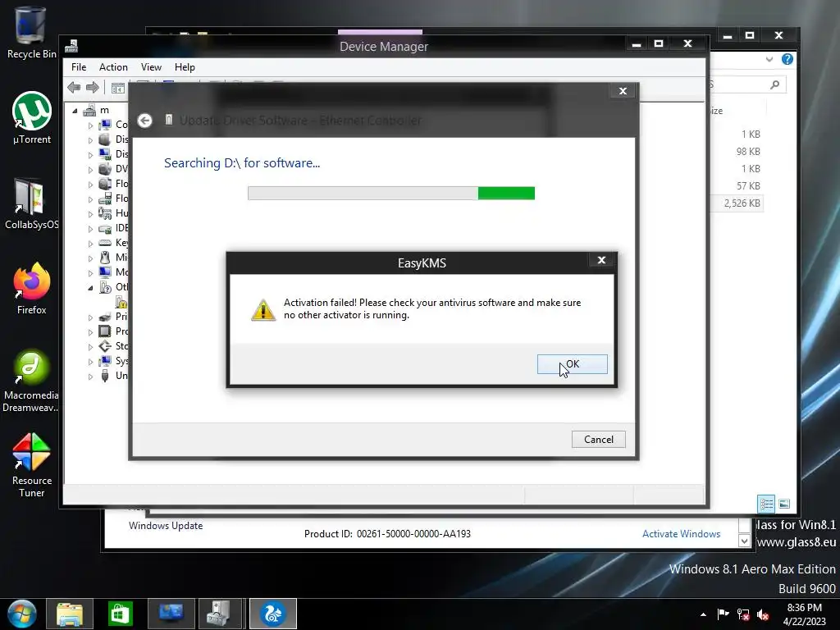
Task: Switch to the System taskbar window
Action: [171, 614]
